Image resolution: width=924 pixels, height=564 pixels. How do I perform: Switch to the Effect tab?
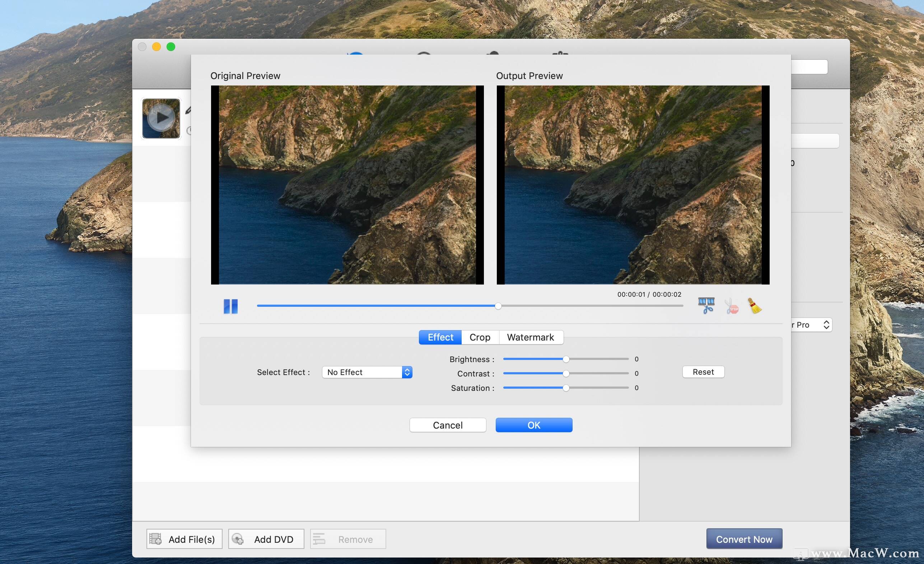(x=440, y=337)
